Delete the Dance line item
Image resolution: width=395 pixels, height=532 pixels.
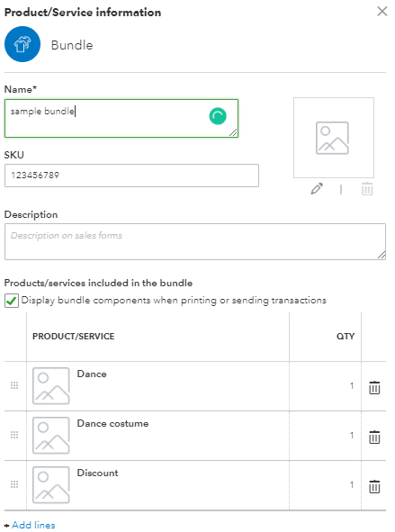(x=374, y=387)
